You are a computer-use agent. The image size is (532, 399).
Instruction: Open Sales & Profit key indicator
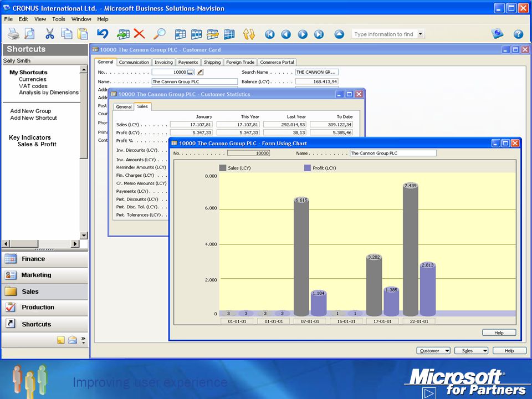pyautogui.click(x=37, y=144)
